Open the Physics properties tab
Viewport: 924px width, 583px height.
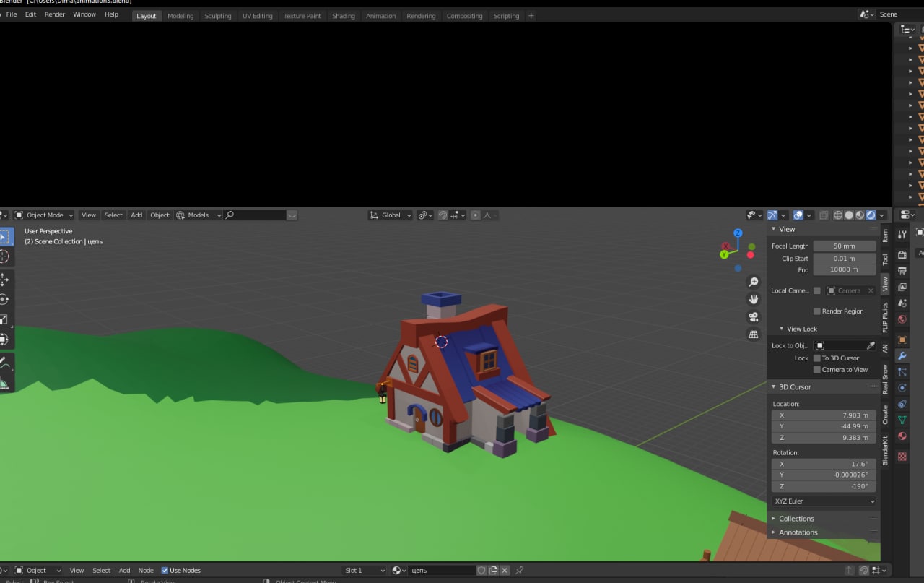coord(902,388)
